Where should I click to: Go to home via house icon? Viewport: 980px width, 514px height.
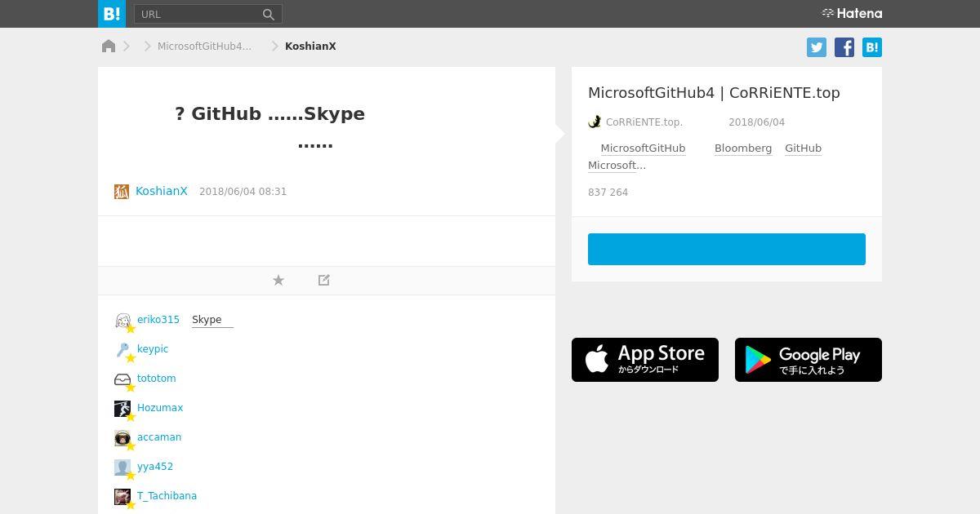tap(109, 46)
